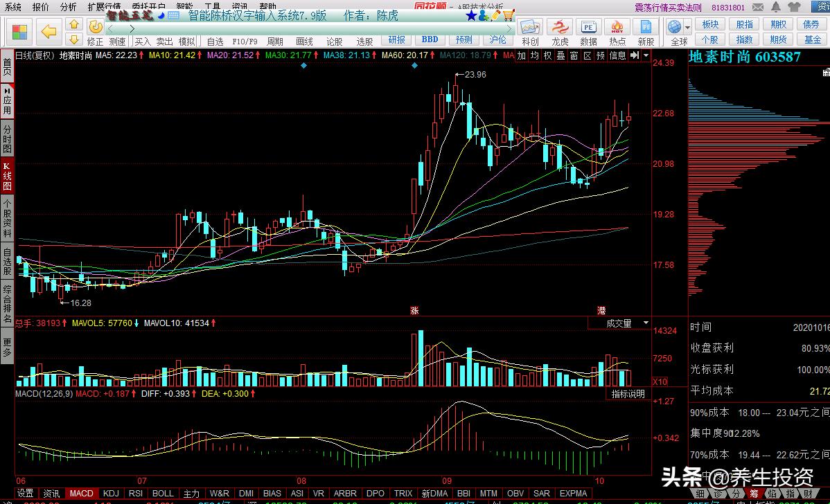This screenshot has height=504, width=830.
Task: Open the 报价 menu
Action: click(x=41, y=7)
